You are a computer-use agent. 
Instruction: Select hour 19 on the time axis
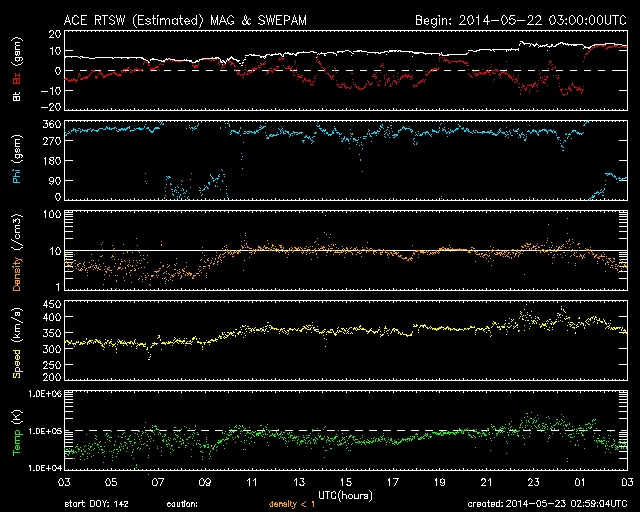click(438, 483)
